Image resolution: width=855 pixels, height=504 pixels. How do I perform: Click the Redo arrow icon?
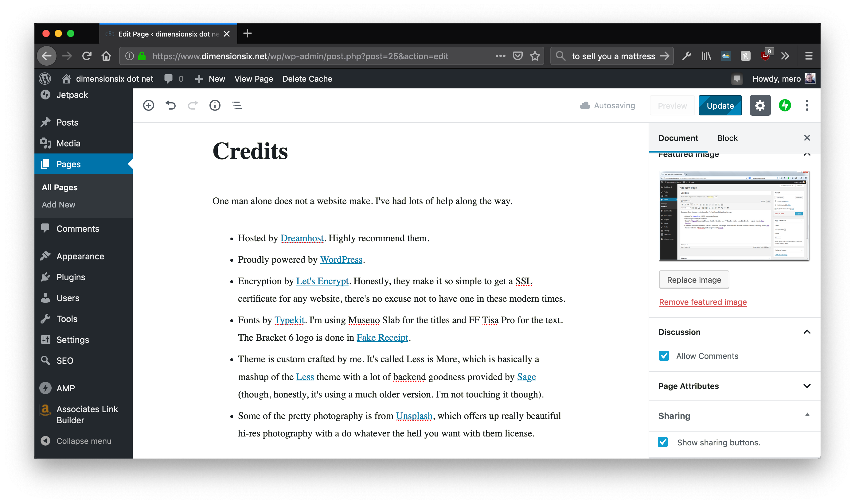[193, 105]
